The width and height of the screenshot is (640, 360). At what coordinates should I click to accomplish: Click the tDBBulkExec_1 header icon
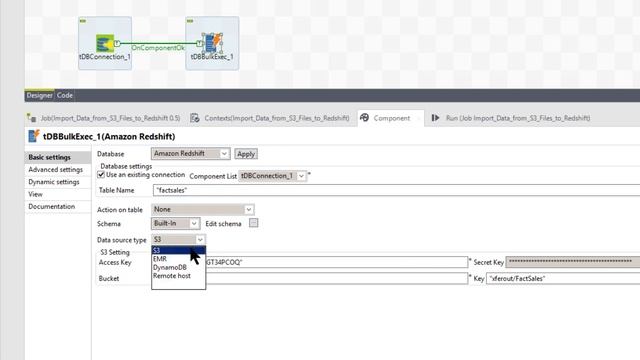pos(33,136)
